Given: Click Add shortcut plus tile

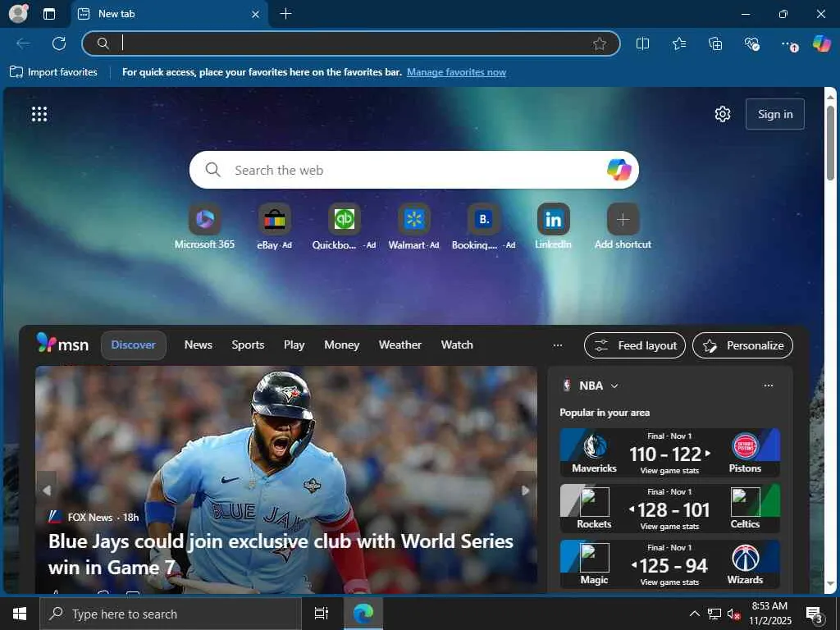Looking at the screenshot, I should 623,226.
